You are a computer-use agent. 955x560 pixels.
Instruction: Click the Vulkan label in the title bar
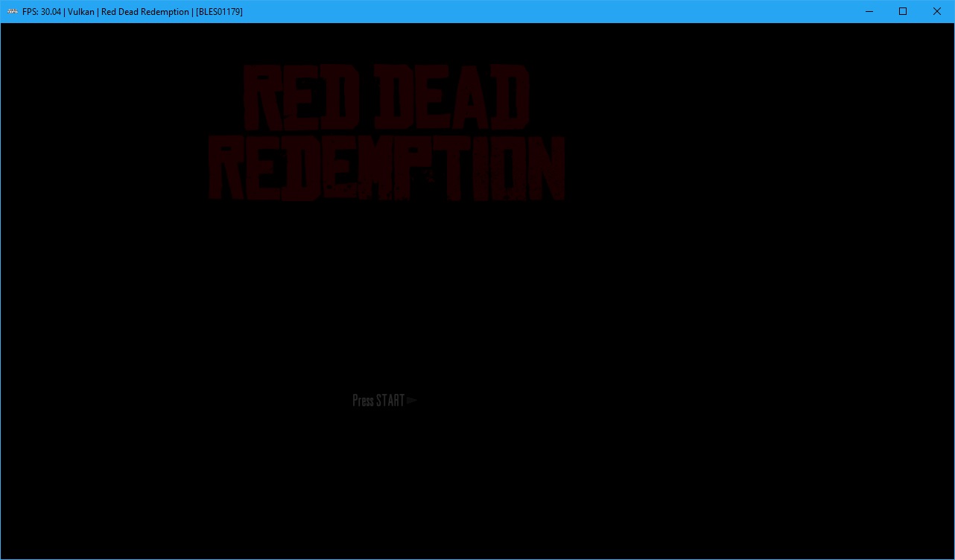81,11
